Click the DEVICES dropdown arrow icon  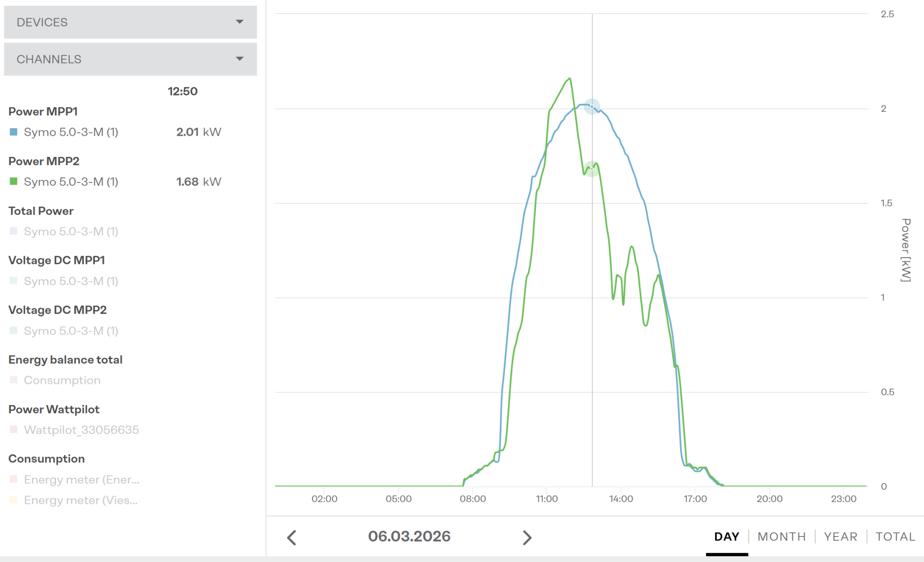[240, 22]
